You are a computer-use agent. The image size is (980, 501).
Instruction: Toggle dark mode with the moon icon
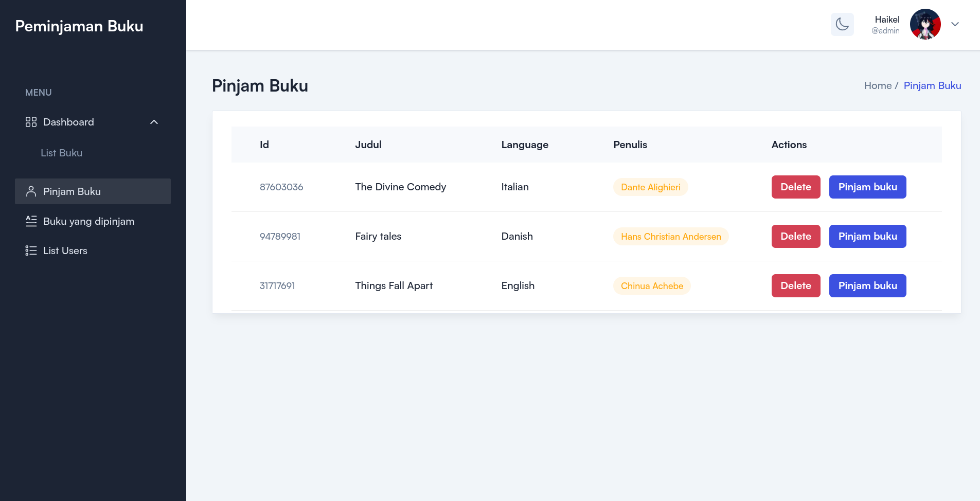click(842, 24)
